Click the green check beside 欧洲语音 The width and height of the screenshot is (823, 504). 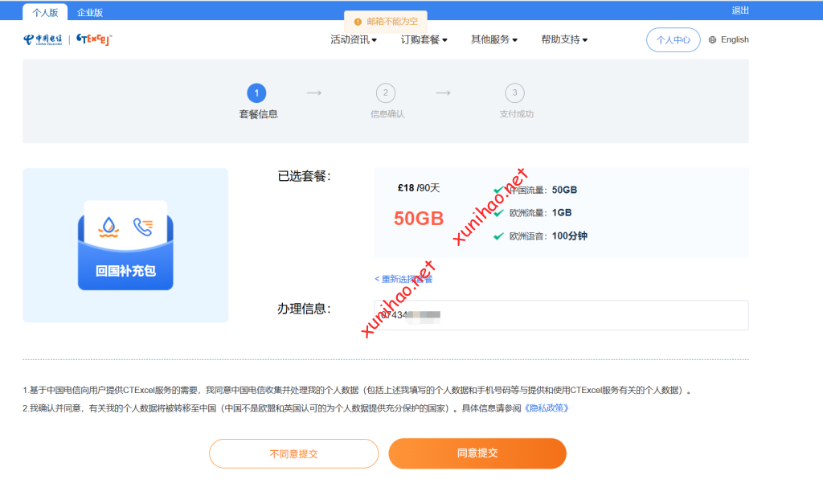pos(498,236)
